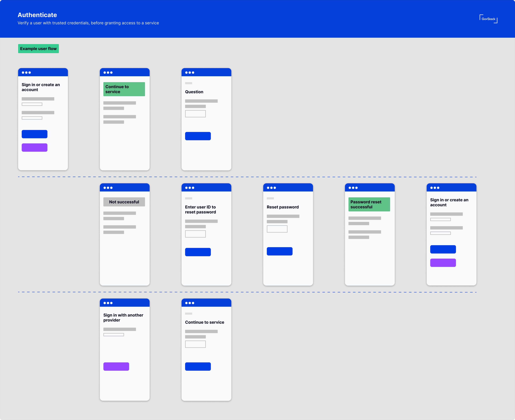Click small back link above Continue to service heading
This screenshot has height=420, width=515.
point(189,314)
